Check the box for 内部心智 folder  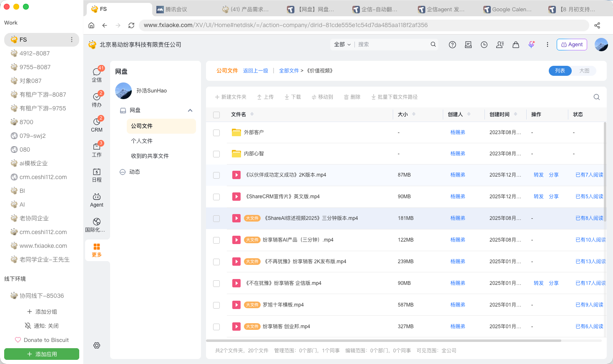click(216, 154)
